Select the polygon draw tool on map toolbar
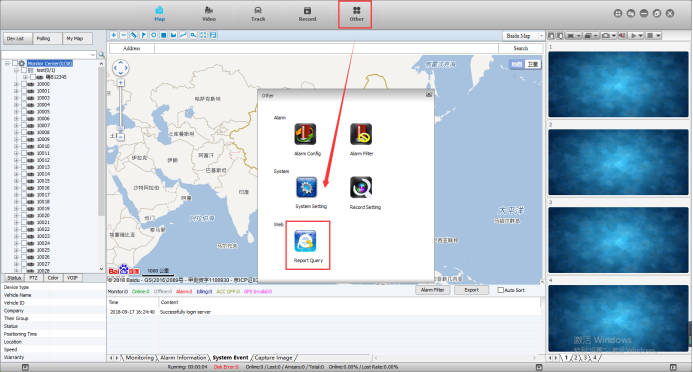The width and height of the screenshot is (693, 372). click(x=173, y=35)
